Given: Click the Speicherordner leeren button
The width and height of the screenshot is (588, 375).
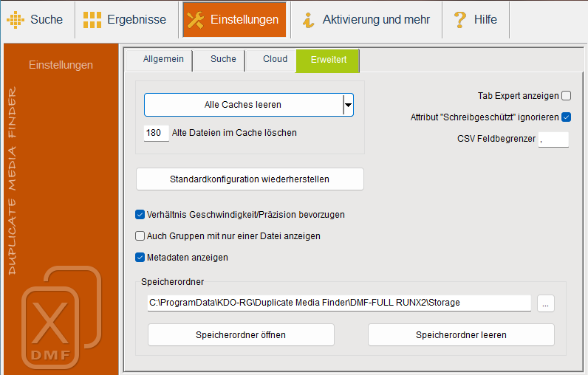Looking at the screenshot, I should click(461, 334).
